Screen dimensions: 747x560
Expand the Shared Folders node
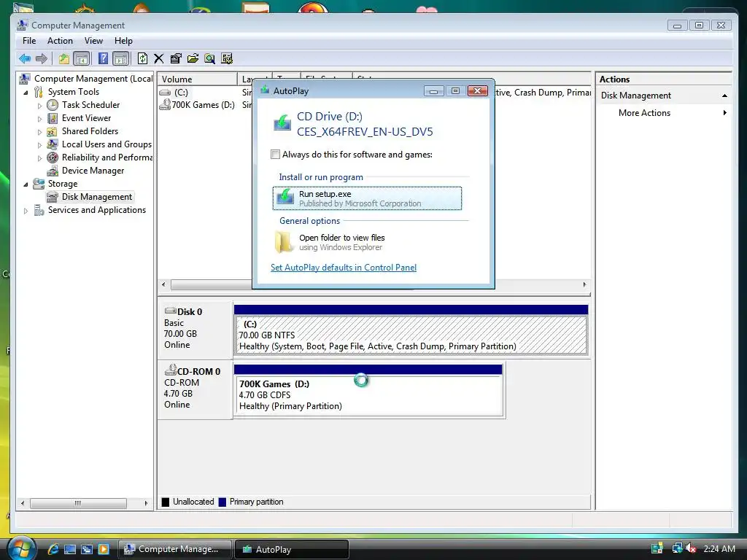[x=39, y=132]
